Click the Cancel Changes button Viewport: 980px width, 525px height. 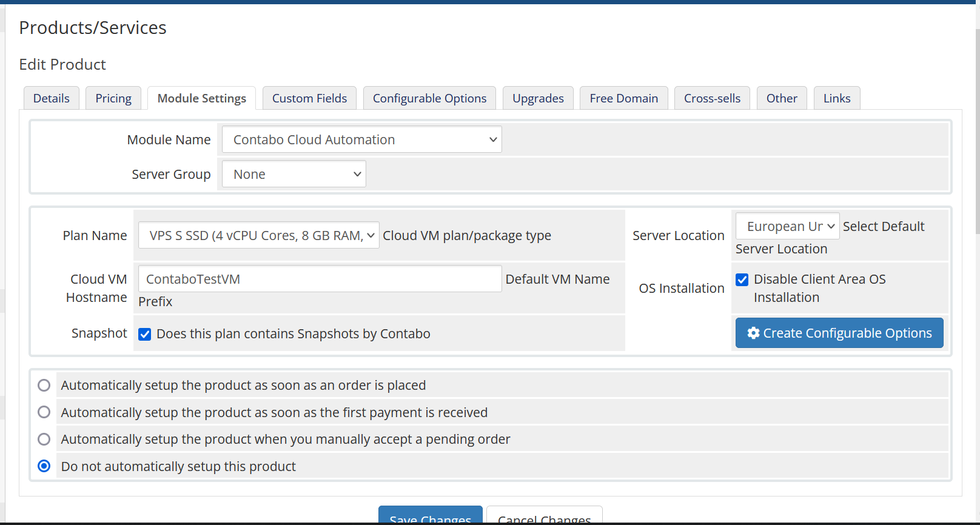coord(545,515)
